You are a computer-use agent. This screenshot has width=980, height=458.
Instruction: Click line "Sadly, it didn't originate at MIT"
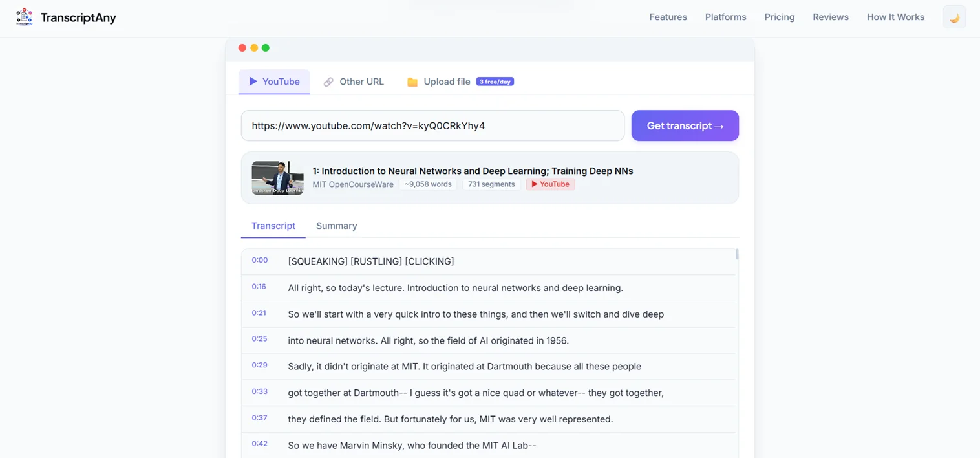pyautogui.click(x=464, y=366)
